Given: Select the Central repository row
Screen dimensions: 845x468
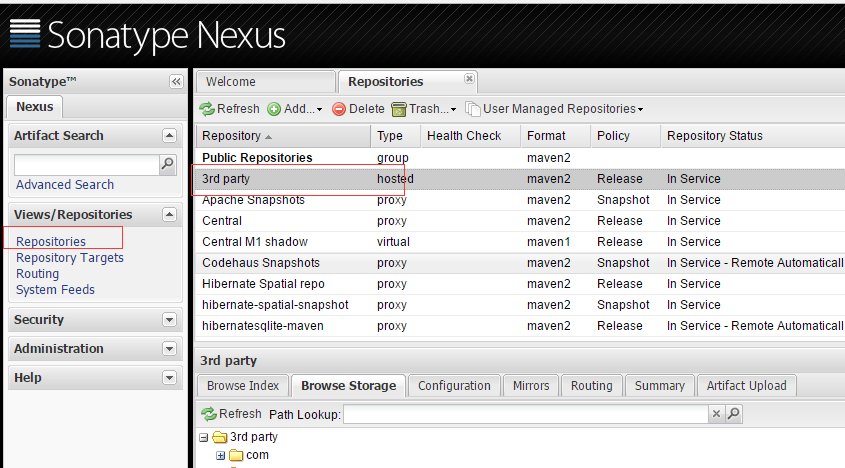Looking at the screenshot, I should 521,221.
